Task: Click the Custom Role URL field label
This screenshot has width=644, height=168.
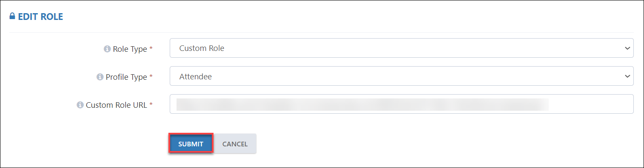Action: click(x=117, y=105)
